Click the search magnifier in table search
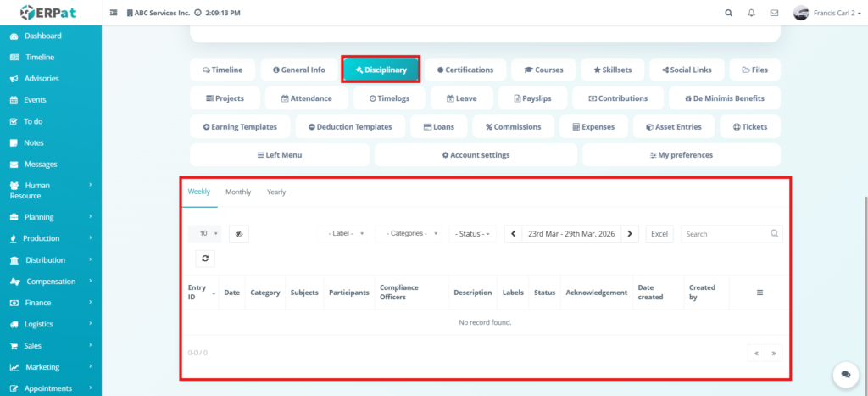 [x=775, y=234]
